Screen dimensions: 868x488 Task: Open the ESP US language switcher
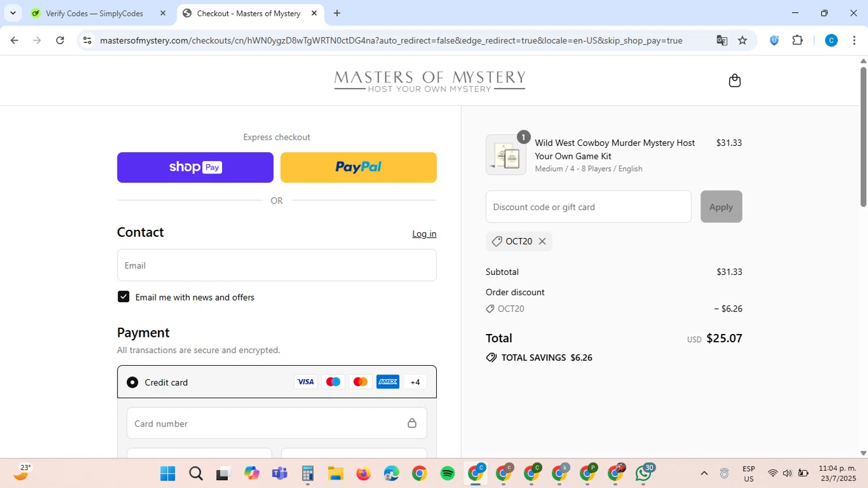pyautogui.click(x=749, y=474)
